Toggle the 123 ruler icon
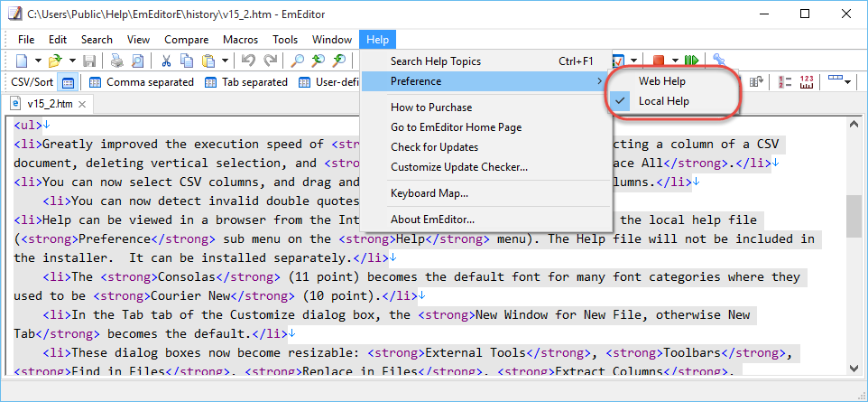 tap(807, 82)
